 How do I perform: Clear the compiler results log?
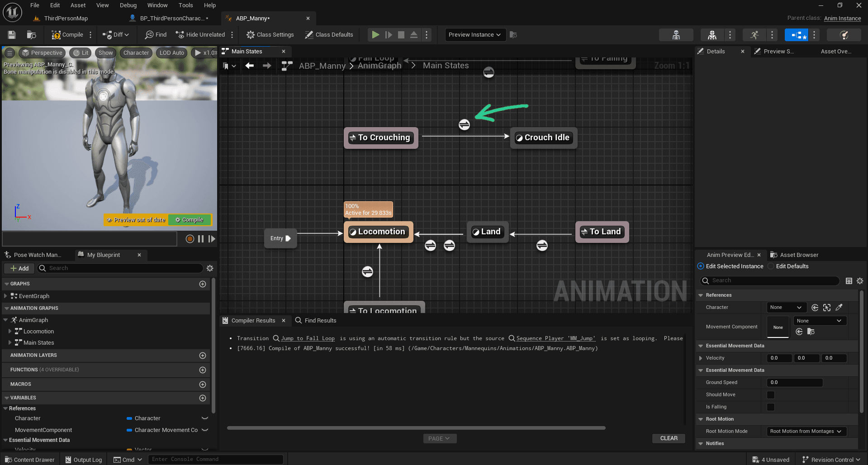[x=669, y=438]
